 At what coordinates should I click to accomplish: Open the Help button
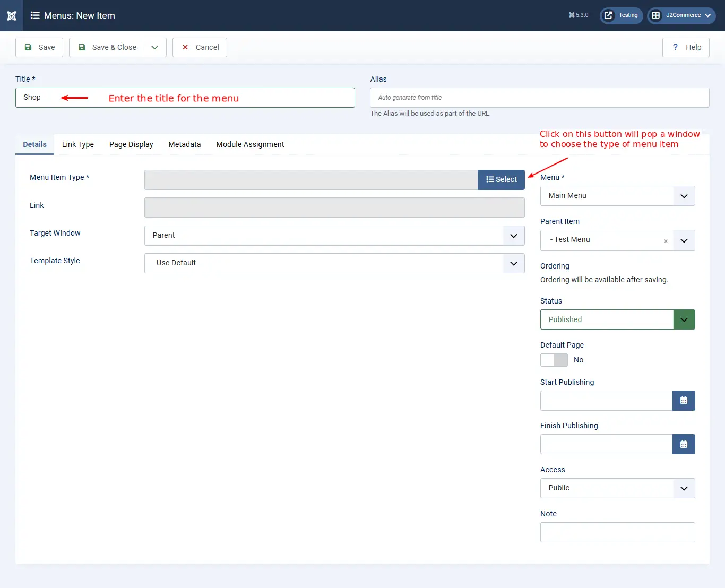point(686,47)
